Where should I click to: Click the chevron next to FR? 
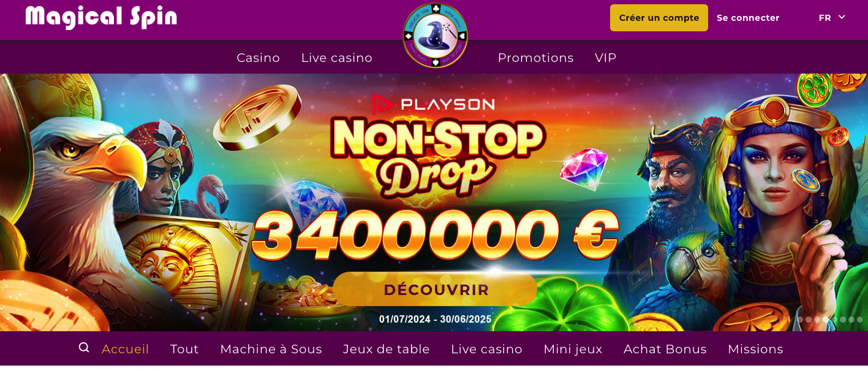842,17
